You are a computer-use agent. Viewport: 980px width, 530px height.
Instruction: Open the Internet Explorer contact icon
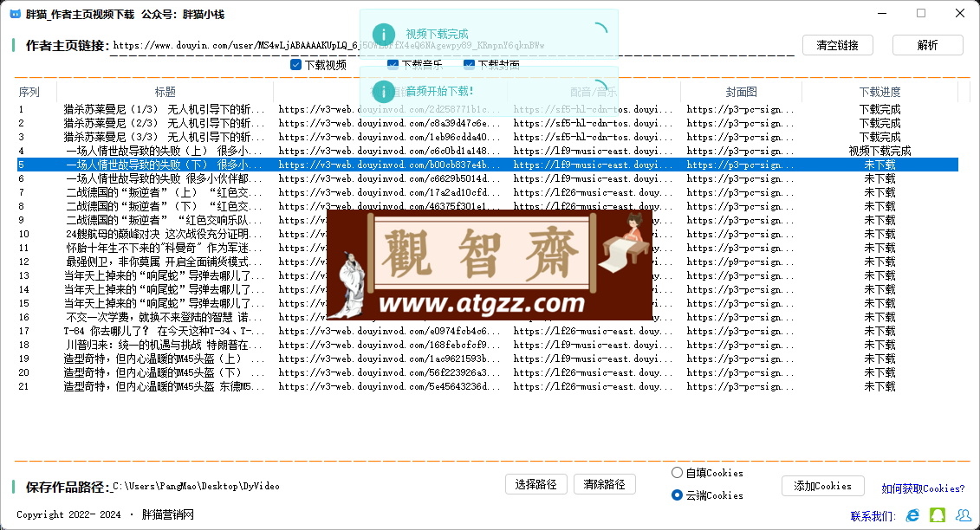point(913,515)
